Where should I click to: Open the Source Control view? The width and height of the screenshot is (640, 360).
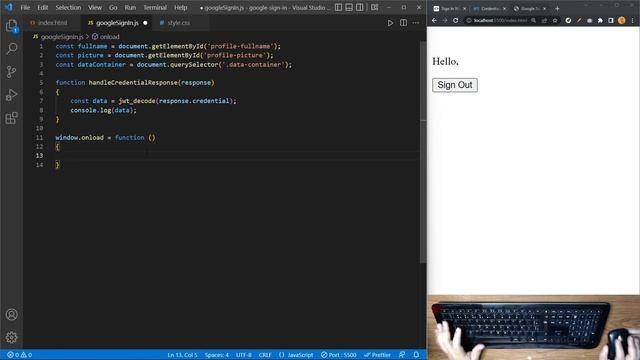[11, 72]
